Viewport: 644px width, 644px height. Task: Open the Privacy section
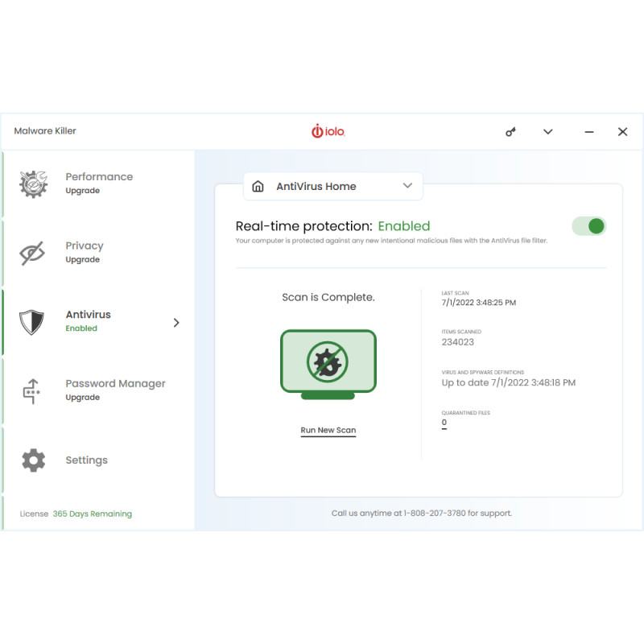[x=97, y=253]
